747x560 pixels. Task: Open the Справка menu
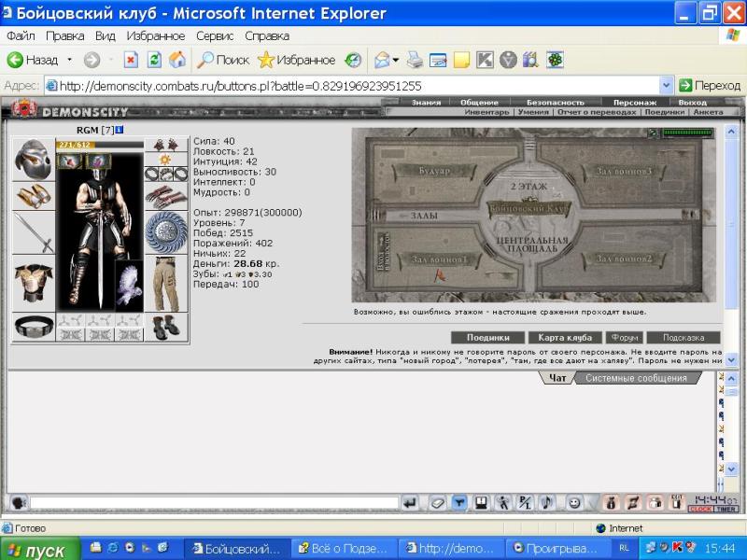[x=267, y=35]
